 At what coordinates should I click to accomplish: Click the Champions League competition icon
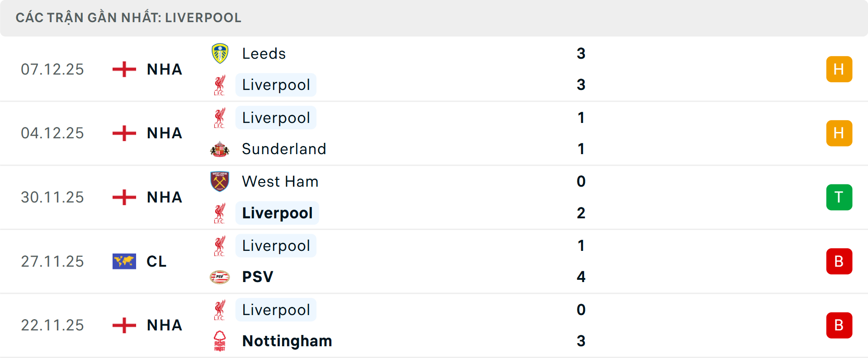pyautogui.click(x=125, y=261)
